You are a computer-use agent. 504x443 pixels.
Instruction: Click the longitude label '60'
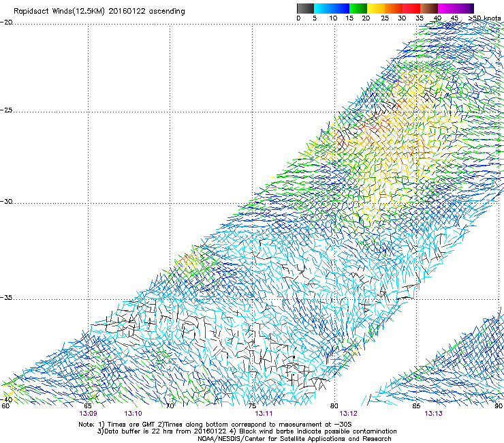(x=5, y=406)
